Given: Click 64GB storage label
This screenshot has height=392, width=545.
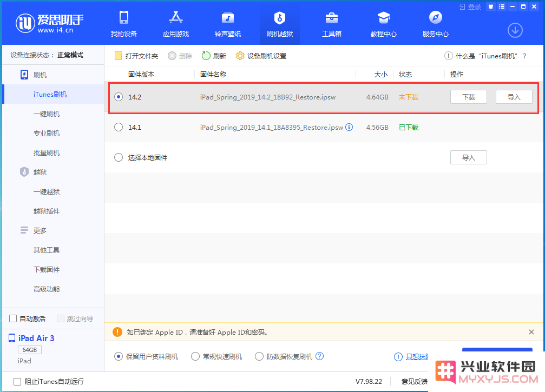Looking at the screenshot, I should pos(30,350).
